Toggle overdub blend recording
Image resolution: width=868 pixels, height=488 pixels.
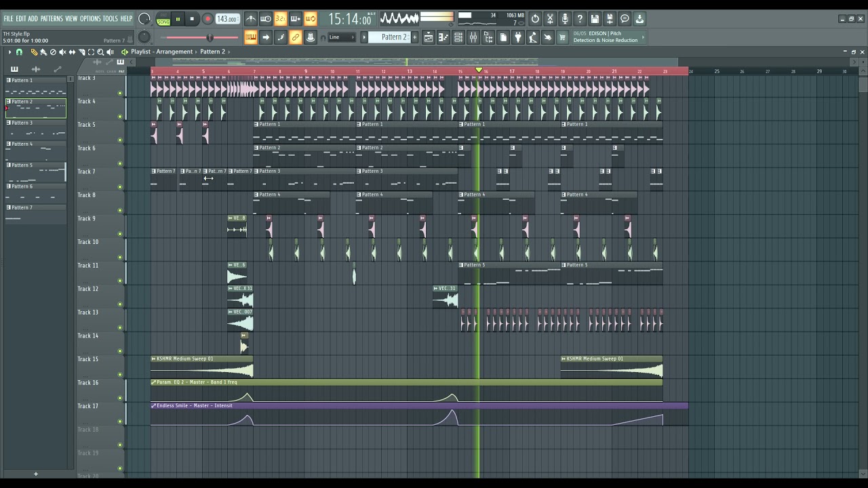pyautogui.click(x=296, y=19)
